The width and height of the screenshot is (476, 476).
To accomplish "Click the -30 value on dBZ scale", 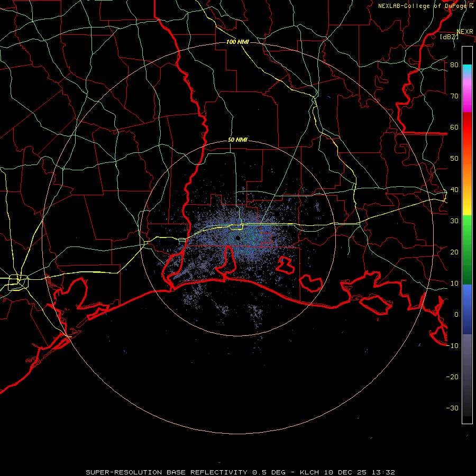I will pyautogui.click(x=452, y=408).
